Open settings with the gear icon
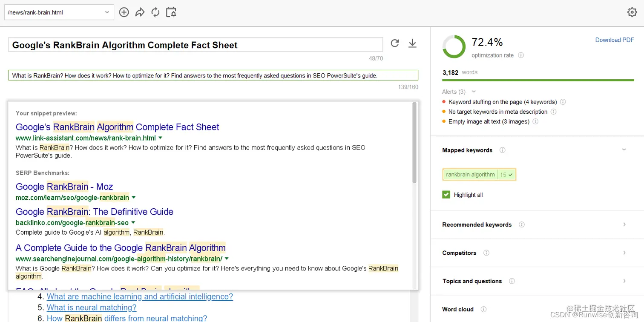This screenshot has height=322, width=644. tap(632, 12)
